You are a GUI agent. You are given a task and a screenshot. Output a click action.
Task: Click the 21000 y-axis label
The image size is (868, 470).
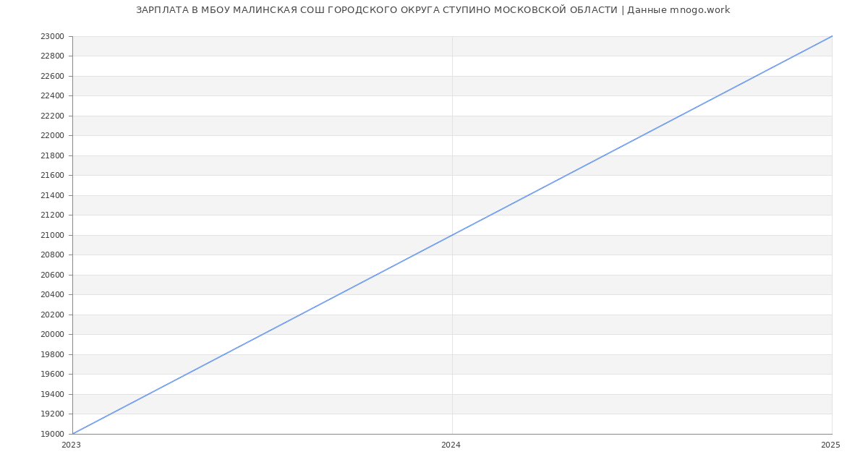click(52, 235)
